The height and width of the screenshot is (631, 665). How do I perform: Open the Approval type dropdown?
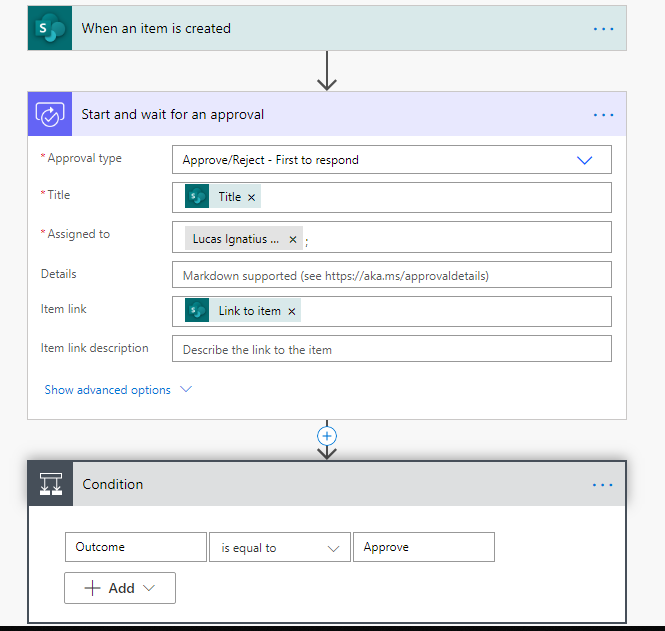(391, 160)
